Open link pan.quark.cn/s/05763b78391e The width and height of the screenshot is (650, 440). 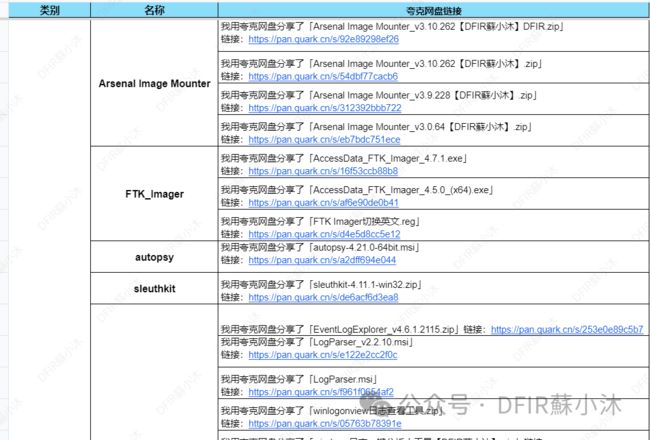[x=325, y=424]
